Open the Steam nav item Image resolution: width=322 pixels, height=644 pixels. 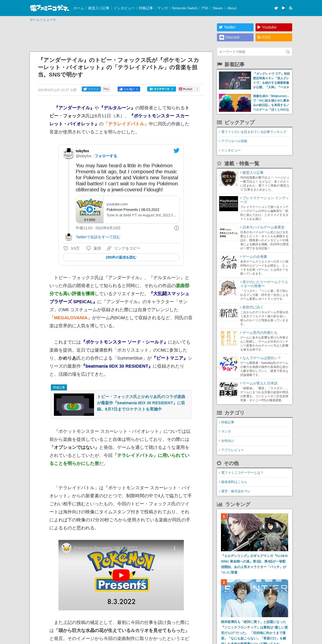[218, 8]
